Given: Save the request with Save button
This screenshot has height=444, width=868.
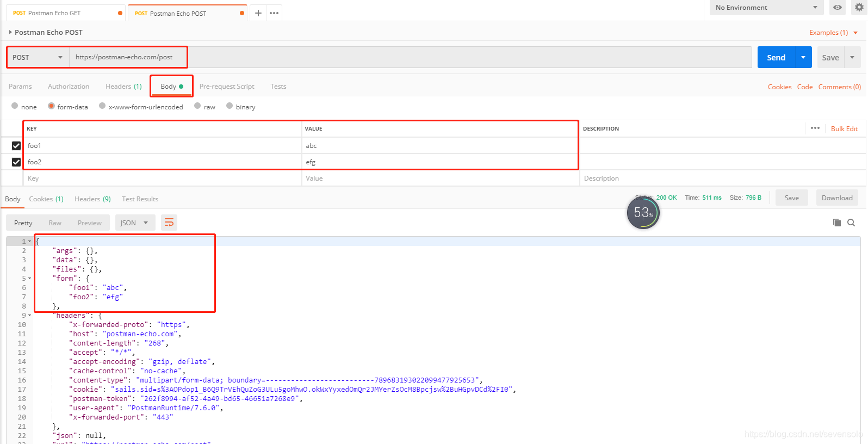Looking at the screenshot, I should (x=830, y=57).
